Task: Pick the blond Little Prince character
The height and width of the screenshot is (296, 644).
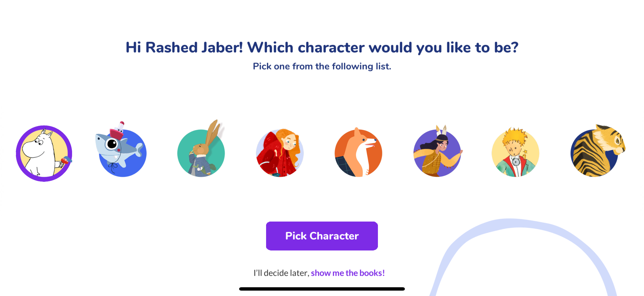Action: 516,153
